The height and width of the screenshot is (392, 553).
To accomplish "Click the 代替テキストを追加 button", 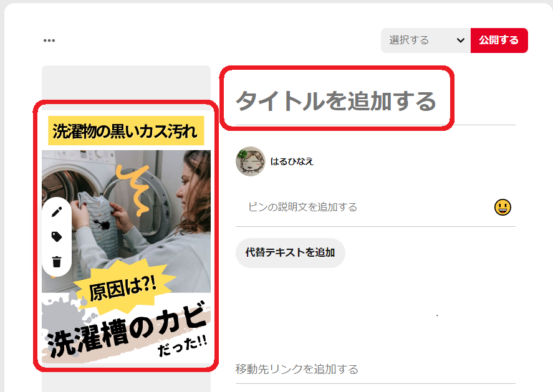I will click(x=291, y=253).
